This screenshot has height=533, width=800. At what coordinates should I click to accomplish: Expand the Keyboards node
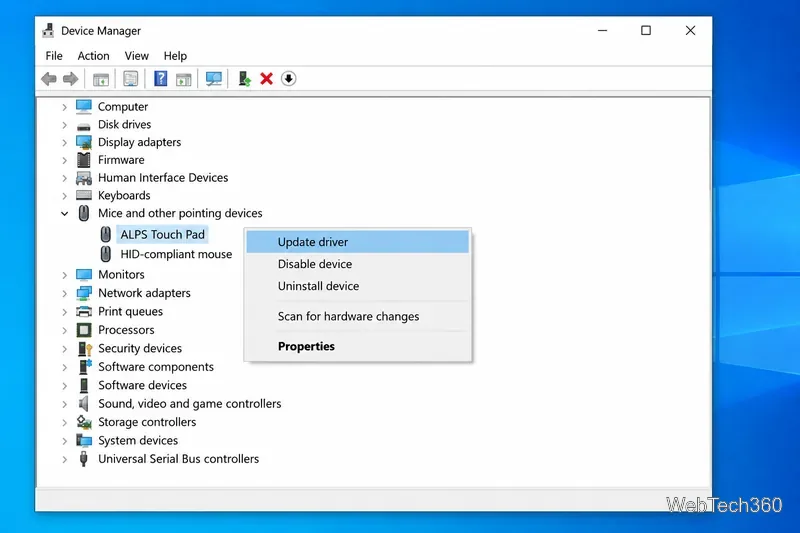point(64,196)
